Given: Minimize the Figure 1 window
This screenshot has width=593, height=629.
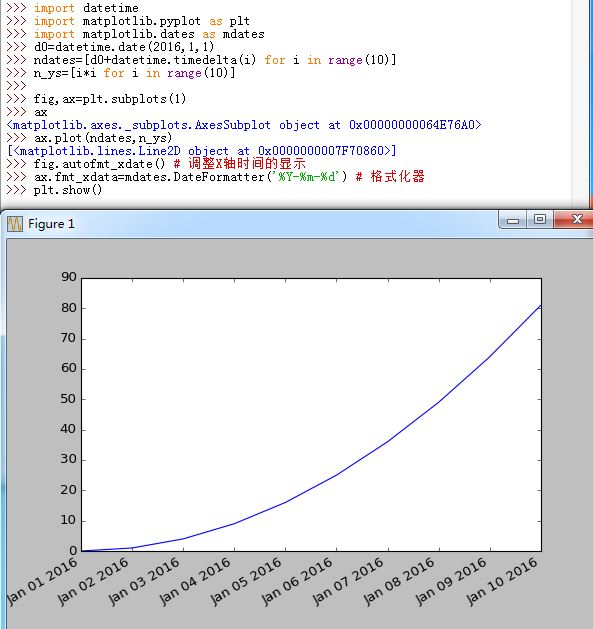Looking at the screenshot, I should 512,220.
